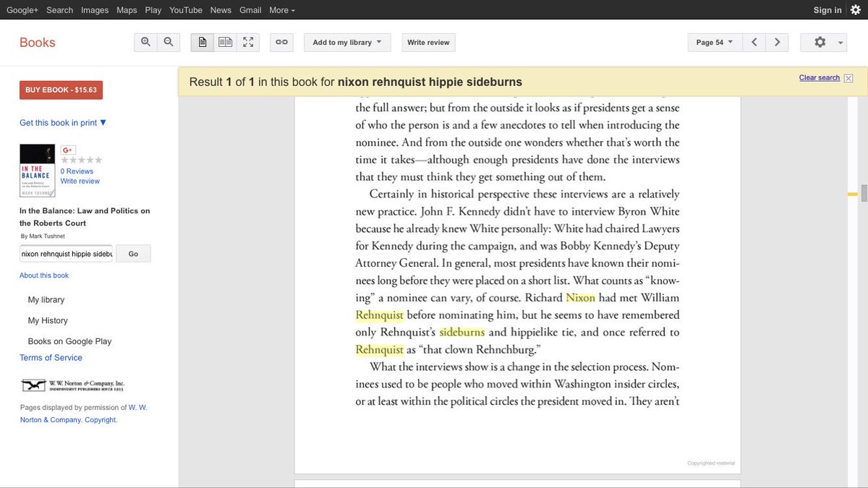Open My History link
Image resolution: width=868 pixels, height=488 pixels.
pyautogui.click(x=48, y=320)
